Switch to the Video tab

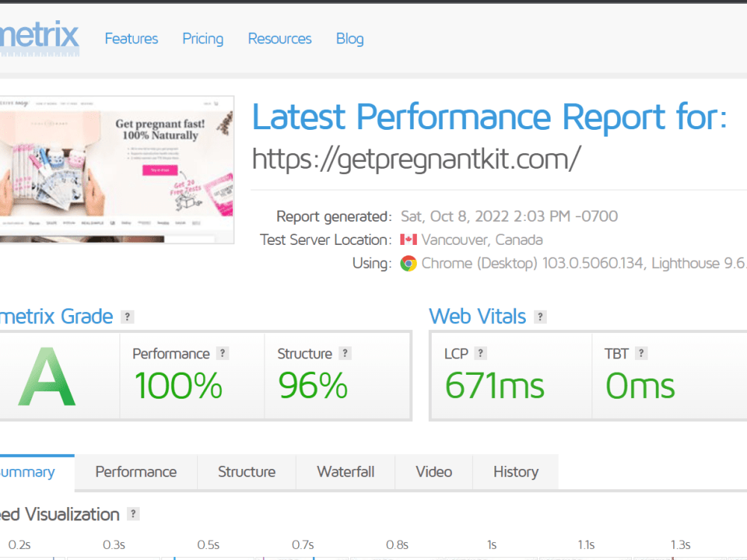pos(433,472)
